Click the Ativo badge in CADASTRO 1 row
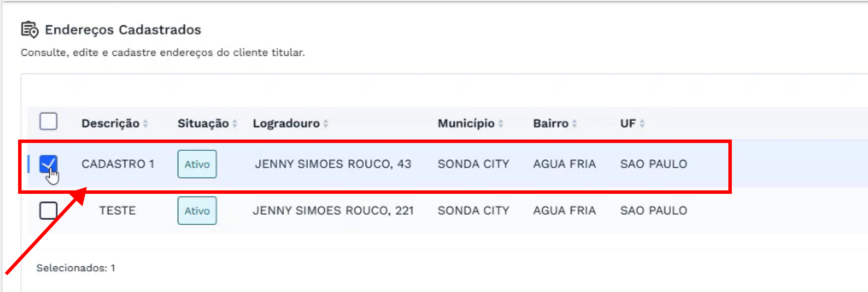Viewport: 868px width, 292px height. pos(197,164)
